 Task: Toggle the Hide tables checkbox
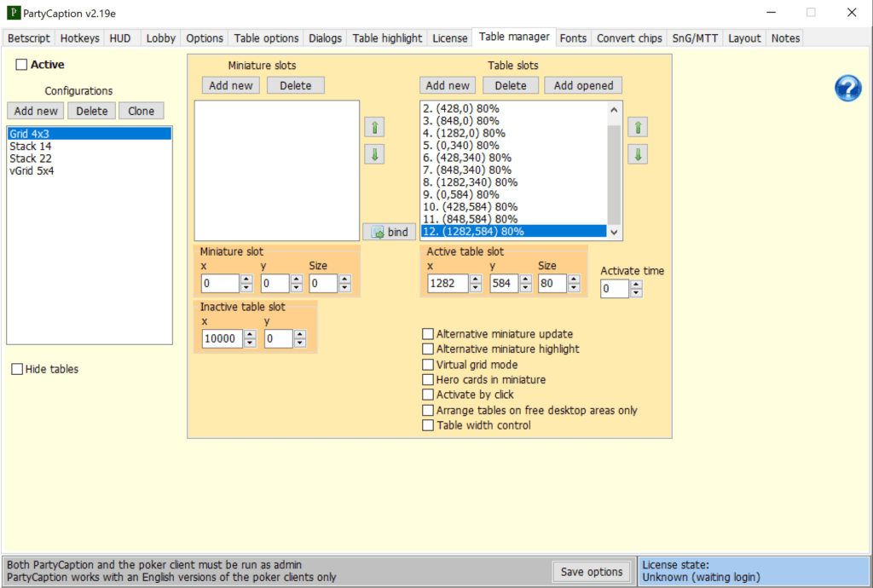pyautogui.click(x=17, y=369)
